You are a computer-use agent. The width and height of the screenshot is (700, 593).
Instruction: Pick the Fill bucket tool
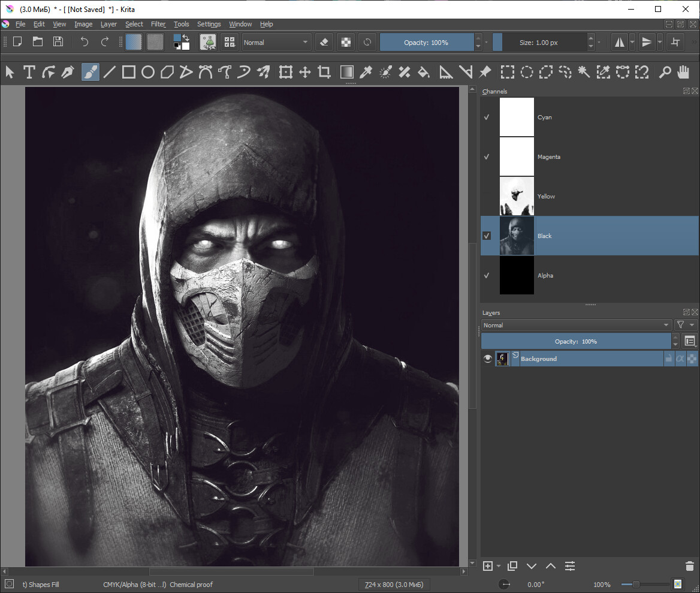(424, 73)
